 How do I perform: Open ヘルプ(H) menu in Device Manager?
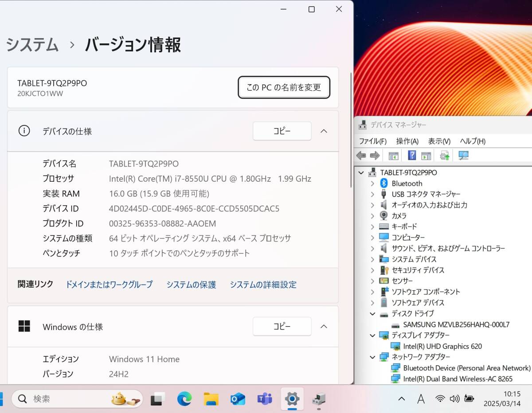(473, 141)
